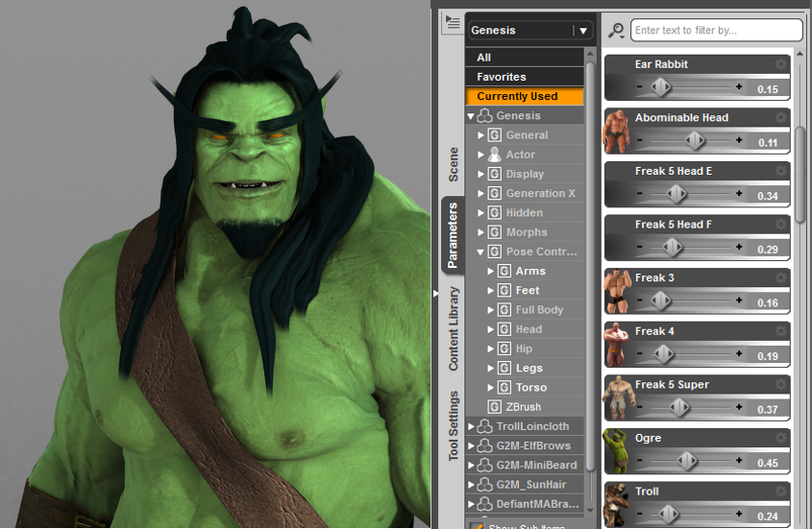The width and height of the screenshot is (812, 529).
Task: Click the plus button on Ear Rabbit
Action: point(739,87)
